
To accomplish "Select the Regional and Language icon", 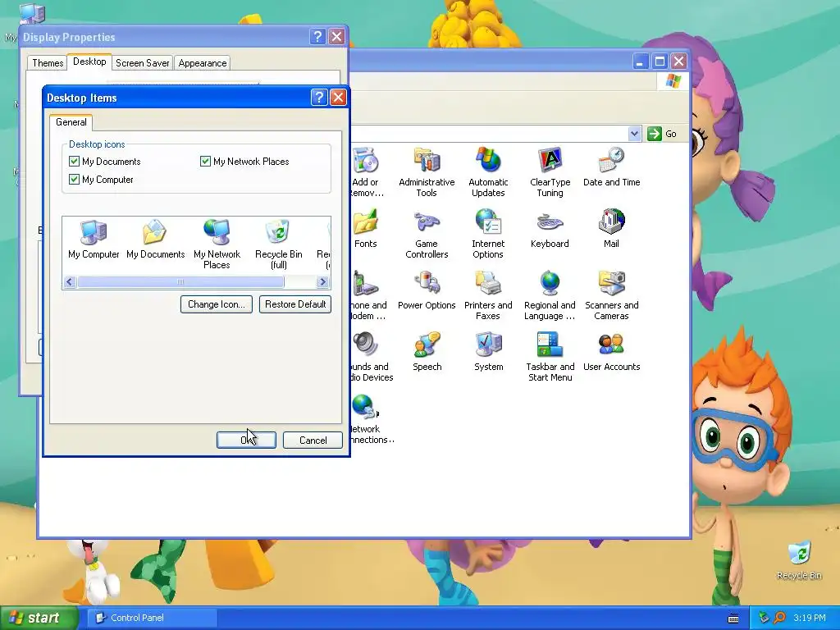I will [550, 295].
